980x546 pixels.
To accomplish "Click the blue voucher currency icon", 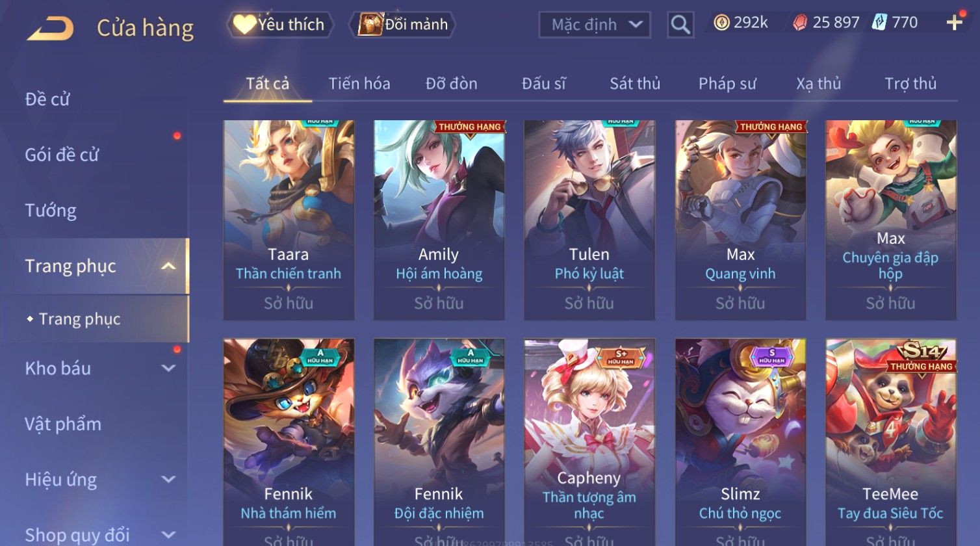I will 879,23.
